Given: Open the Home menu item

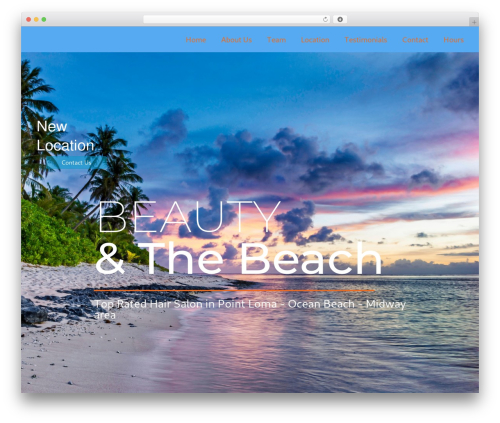Looking at the screenshot, I should [196, 40].
